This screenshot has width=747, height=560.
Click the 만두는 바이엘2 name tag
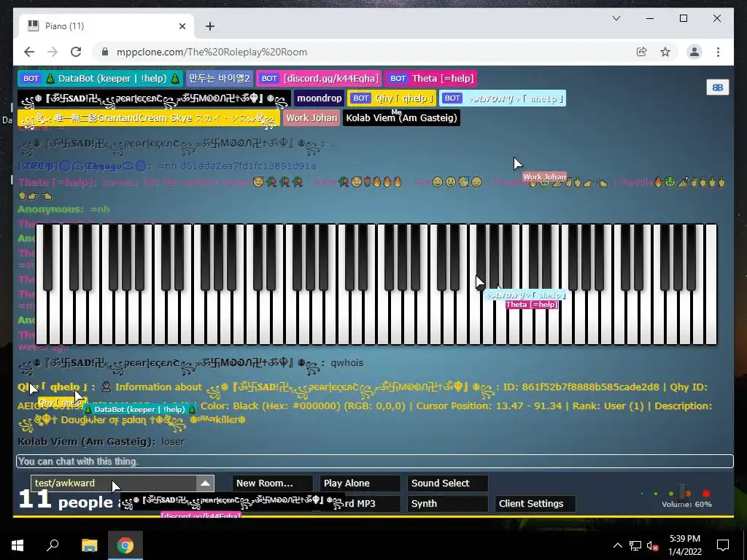[220, 79]
